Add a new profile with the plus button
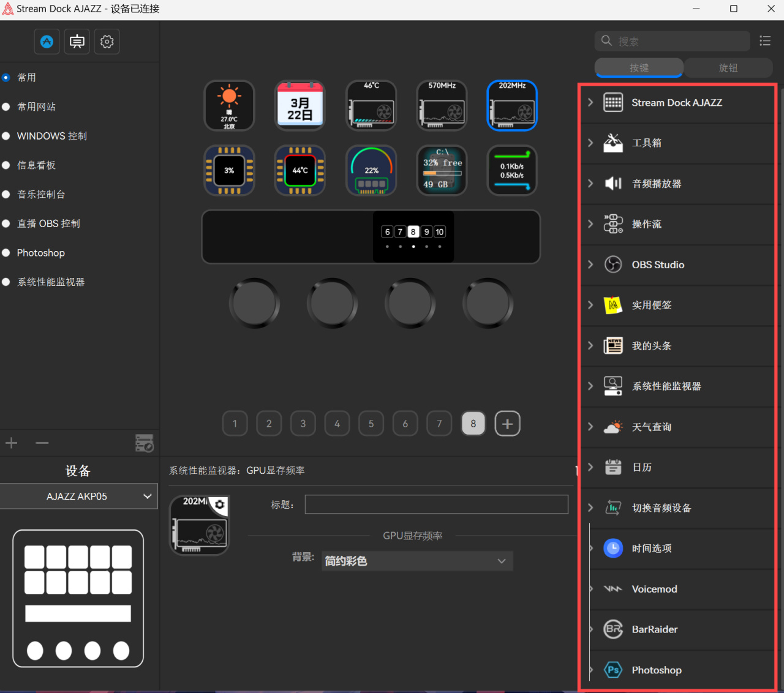The width and height of the screenshot is (784, 693). coord(12,443)
